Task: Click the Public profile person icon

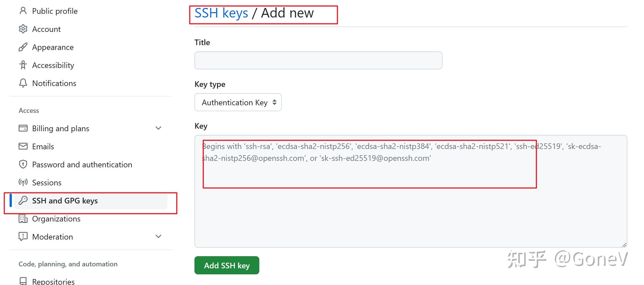Action: [x=23, y=11]
